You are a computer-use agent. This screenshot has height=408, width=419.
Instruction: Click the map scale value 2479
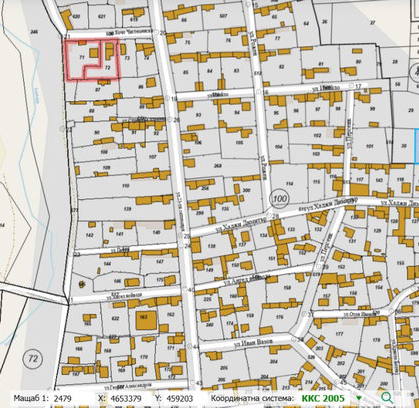(x=63, y=398)
